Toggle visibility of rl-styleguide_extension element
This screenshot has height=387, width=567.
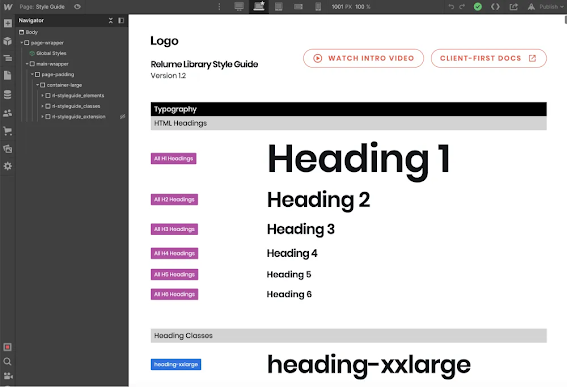pyautogui.click(x=123, y=116)
